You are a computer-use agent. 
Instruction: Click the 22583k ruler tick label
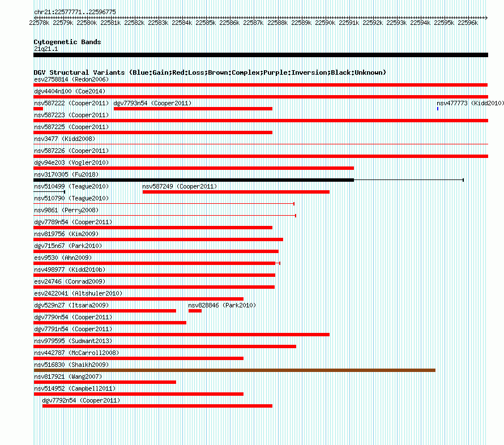[x=158, y=23]
